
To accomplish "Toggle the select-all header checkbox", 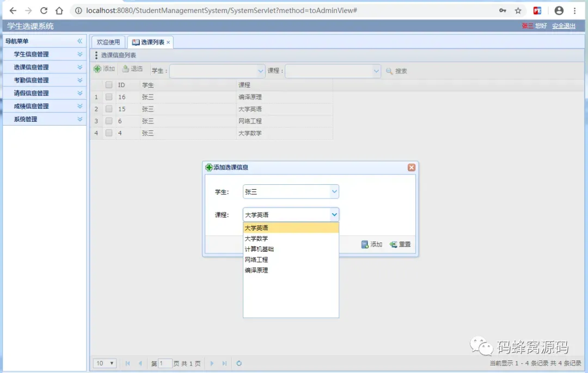I will click(109, 85).
